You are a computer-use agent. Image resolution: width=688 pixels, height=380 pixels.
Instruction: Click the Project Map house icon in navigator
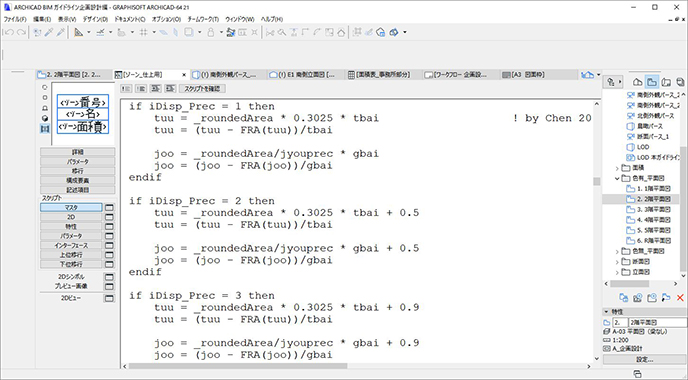click(638, 82)
